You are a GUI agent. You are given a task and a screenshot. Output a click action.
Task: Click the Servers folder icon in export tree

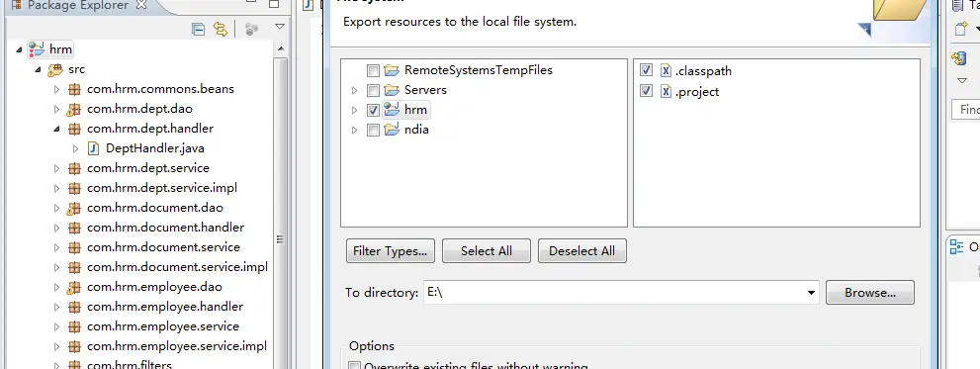click(x=392, y=90)
